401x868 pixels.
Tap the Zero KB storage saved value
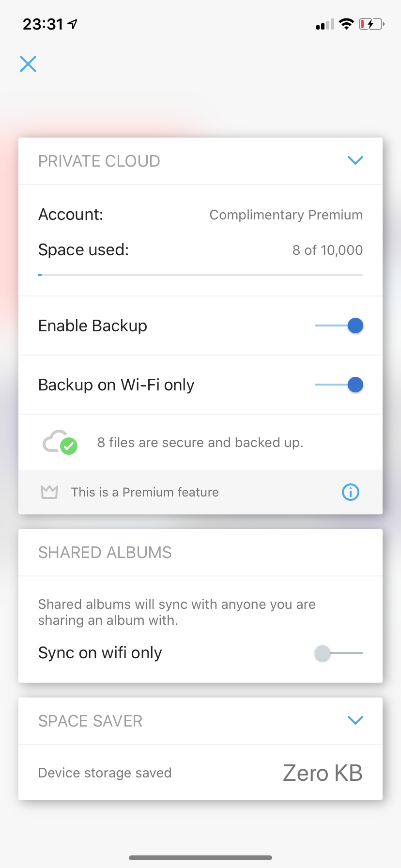coord(323,773)
